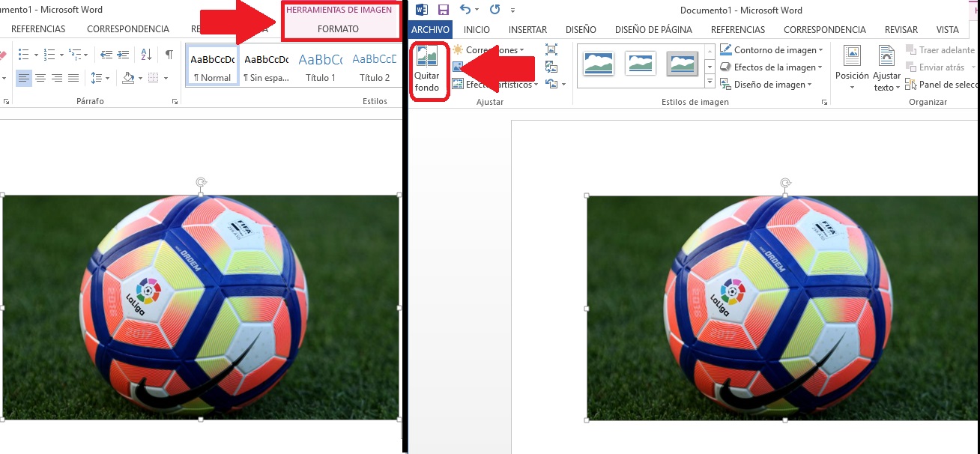The height and width of the screenshot is (454, 980).
Task: Toggle center alignment in the left window
Action: (40, 78)
